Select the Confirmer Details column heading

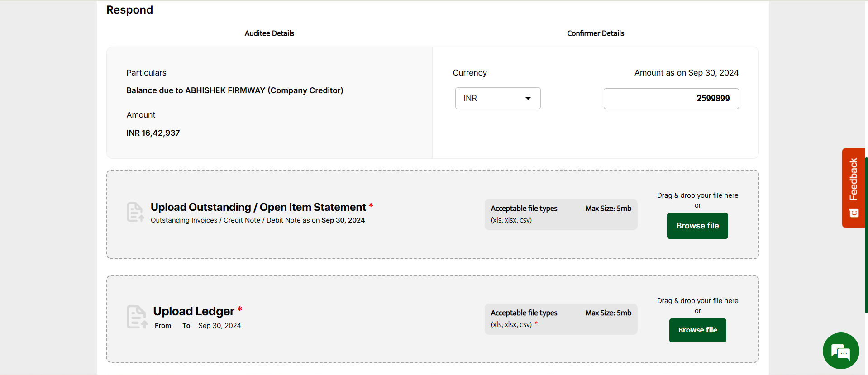(x=595, y=33)
